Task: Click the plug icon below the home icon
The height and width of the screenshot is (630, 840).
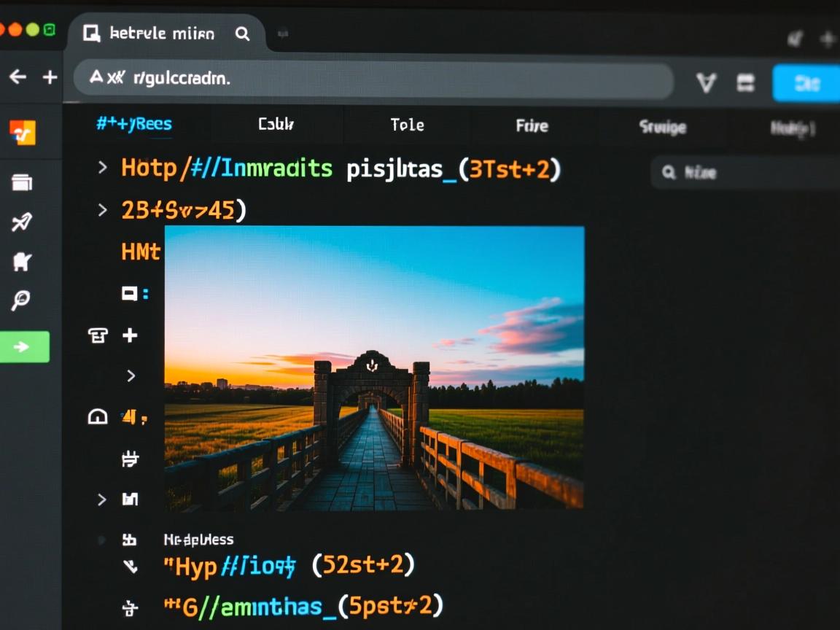Action: 130,459
